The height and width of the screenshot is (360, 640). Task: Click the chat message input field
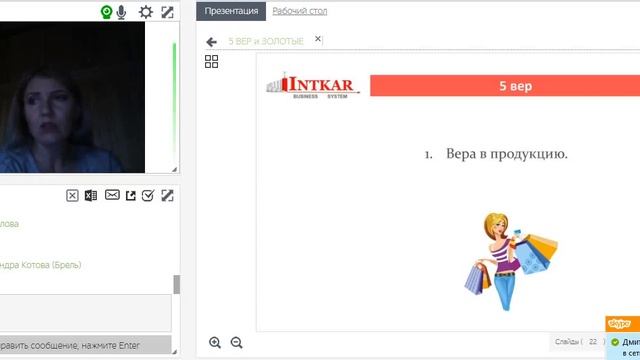(x=85, y=313)
